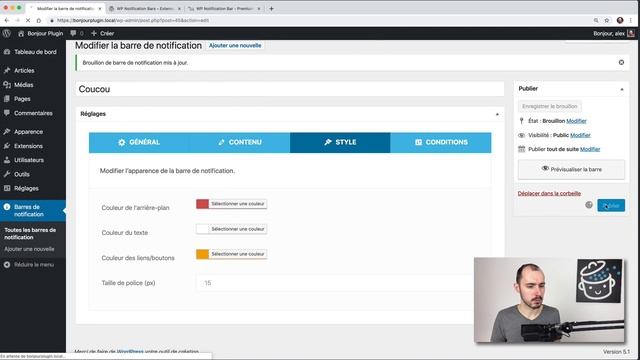Collapse the Publier panel
The image size is (640, 360).
tap(622, 89)
